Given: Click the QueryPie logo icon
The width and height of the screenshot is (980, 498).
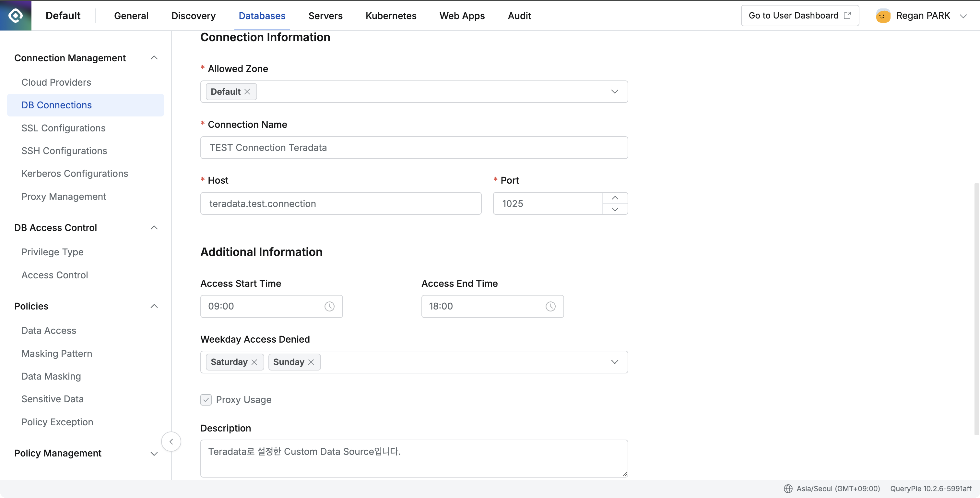Looking at the screenshot, I should point(16,16).
